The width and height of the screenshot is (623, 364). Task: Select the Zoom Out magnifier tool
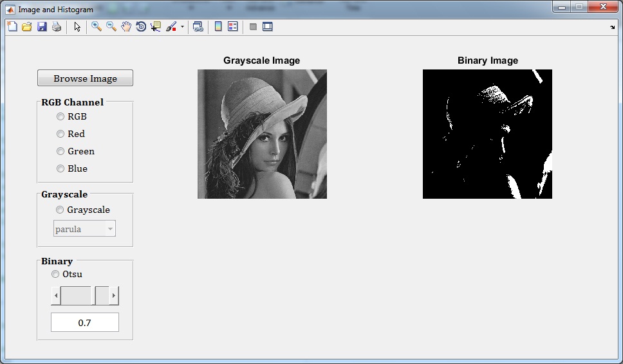[x=111, y=26]
